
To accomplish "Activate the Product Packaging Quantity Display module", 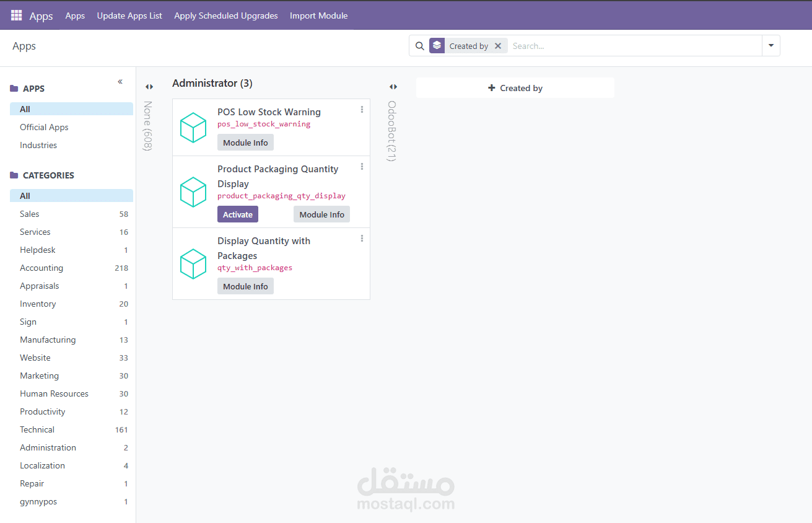I will pos(238,214).
